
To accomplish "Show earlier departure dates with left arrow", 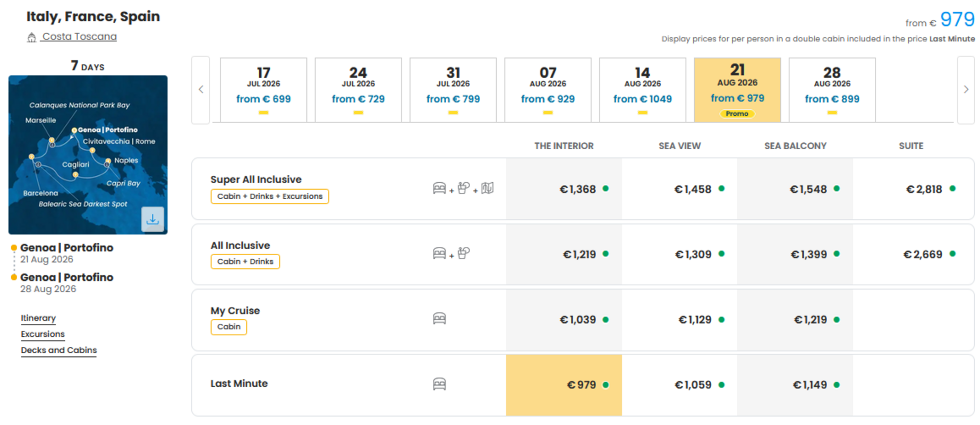I will point(201,90).
